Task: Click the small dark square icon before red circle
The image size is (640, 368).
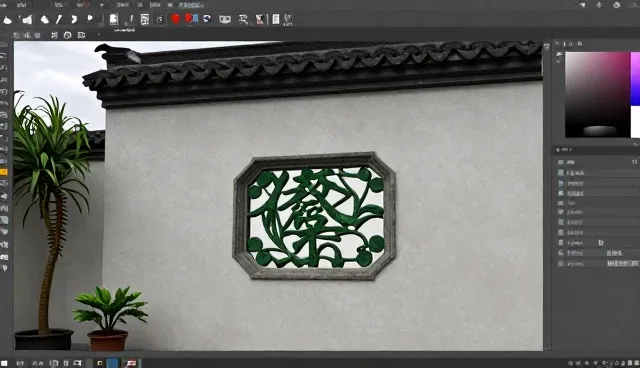Action: pyautogui.click(x=160, y=19)
